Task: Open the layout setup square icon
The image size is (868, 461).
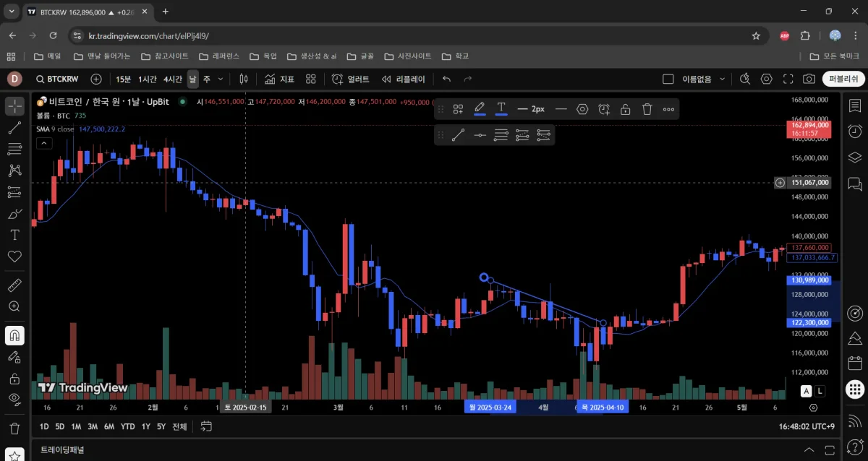Action: pyautogui.click(x=668, y=79)
